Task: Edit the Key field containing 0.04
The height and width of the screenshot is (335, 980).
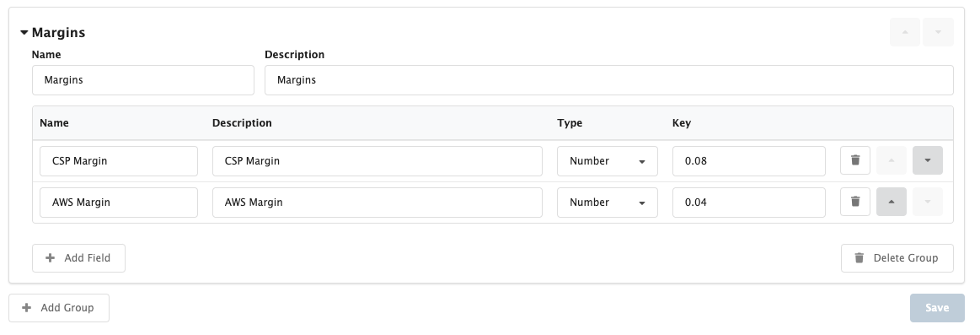Action: [749, 203]
